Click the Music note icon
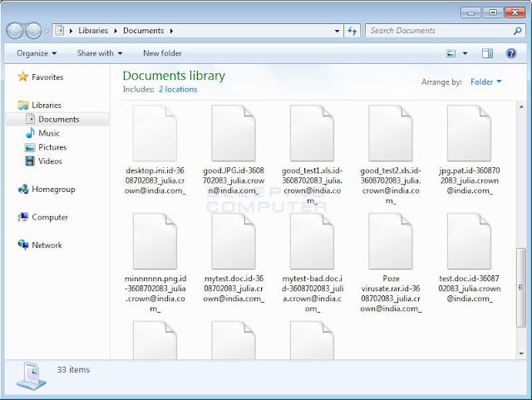This screenshot has width=532, height=400. pos(30,133)
